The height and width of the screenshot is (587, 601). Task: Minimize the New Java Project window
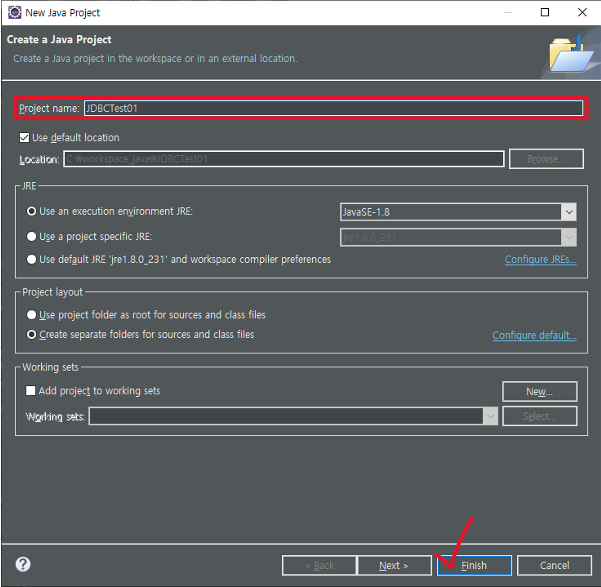point(508,13)
